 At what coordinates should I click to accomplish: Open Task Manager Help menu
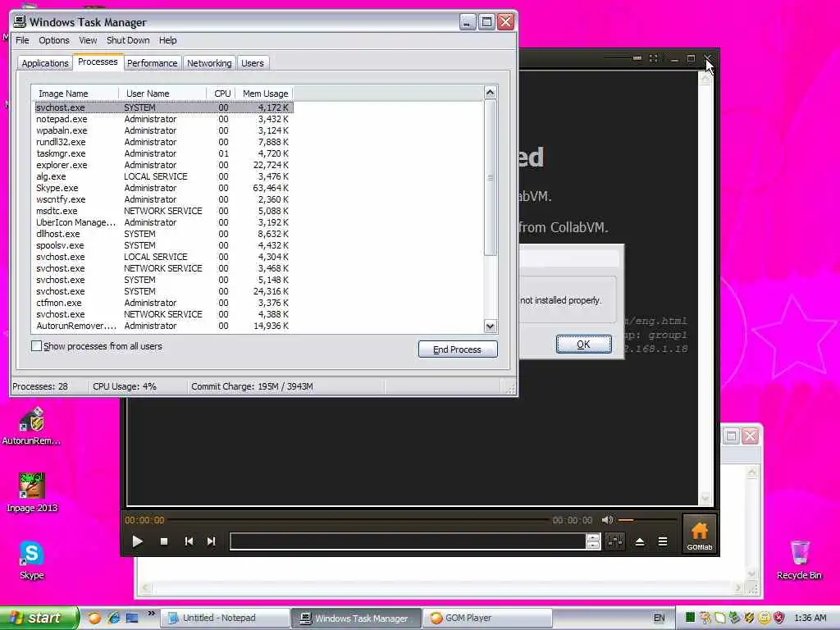pyautogui.click(x=167, y=40)
